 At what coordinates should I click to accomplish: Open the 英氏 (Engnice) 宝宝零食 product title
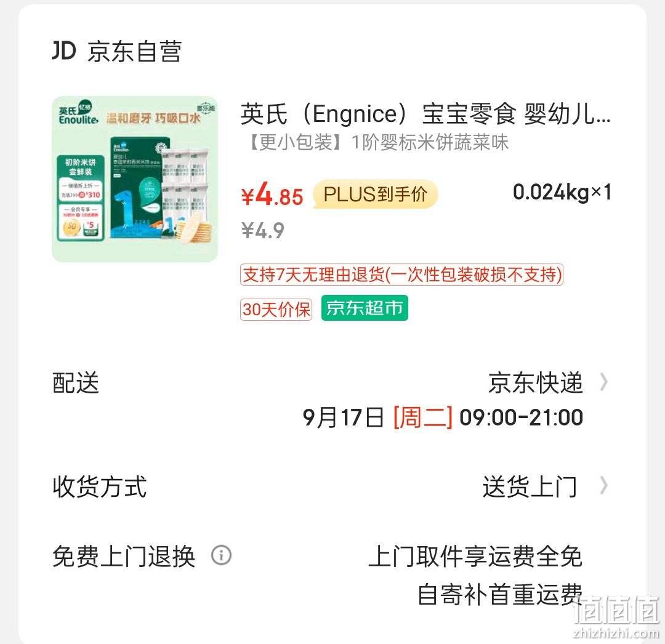pos(425,114)
